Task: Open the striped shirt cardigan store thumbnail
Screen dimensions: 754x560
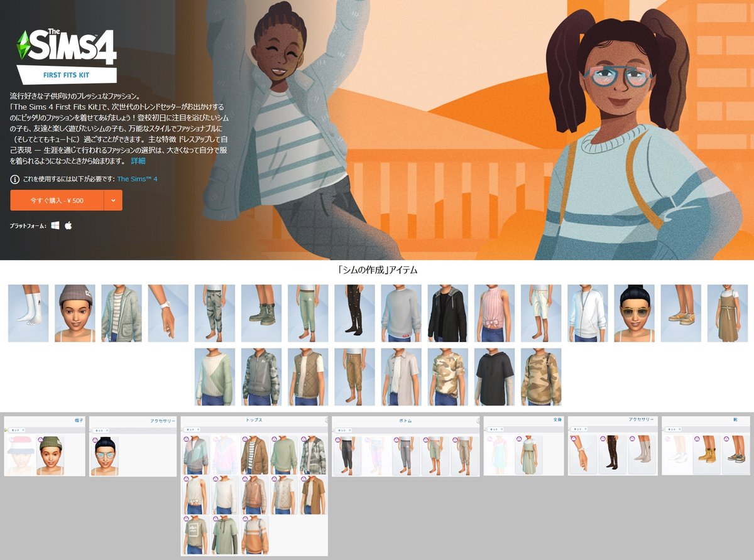Action: pyautogui.click(x=121, y=313)
